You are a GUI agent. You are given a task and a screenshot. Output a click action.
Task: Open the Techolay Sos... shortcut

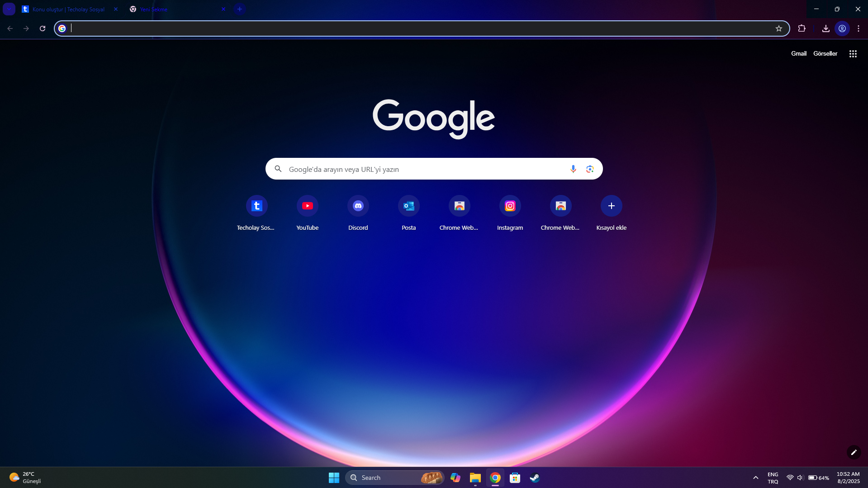tap(256, 213)
